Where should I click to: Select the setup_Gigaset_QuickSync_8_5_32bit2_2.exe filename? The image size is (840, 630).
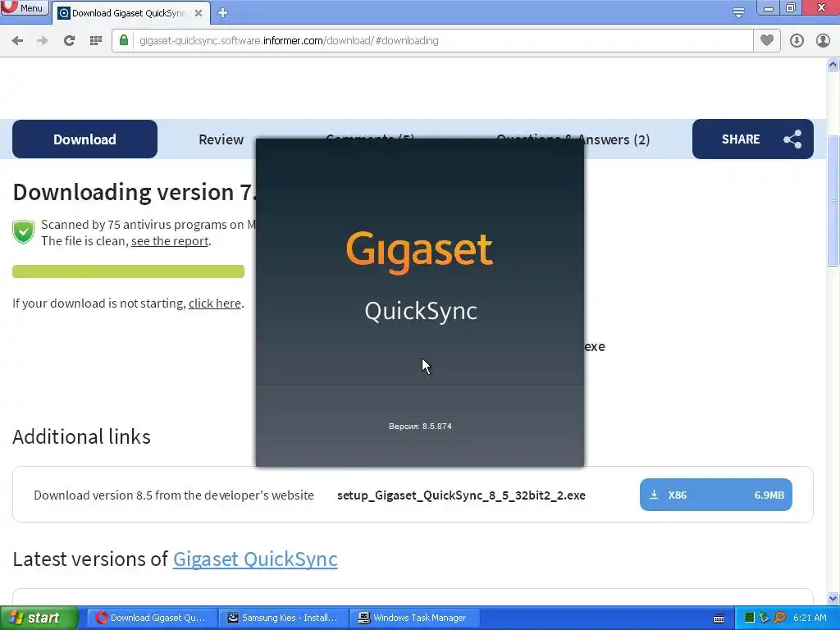[461, 495]
